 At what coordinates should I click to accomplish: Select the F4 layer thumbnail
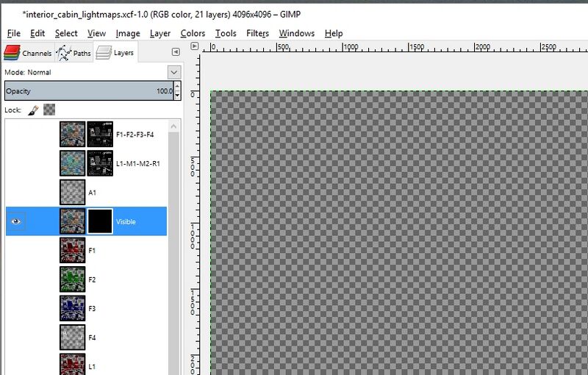click(72, 337)
